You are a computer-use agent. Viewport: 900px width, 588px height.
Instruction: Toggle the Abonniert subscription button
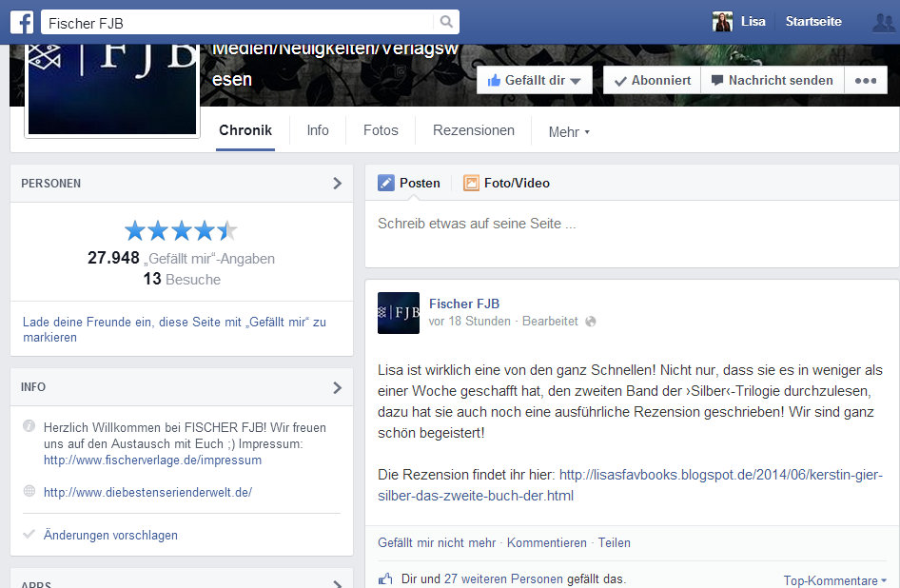[652, 80]
